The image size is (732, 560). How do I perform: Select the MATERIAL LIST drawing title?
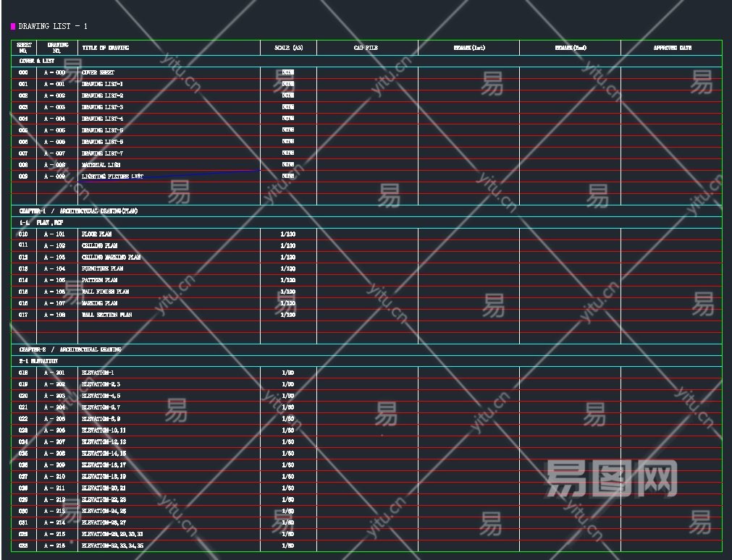tap(101, 165)
